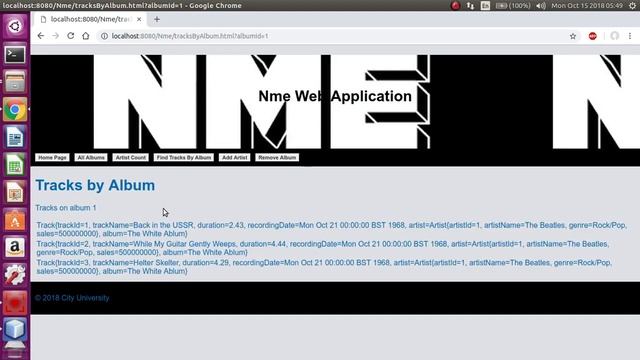The width and height of the screenshot is (640, 360).
Task: Open clock showing Mon Oct 15 2018
Action: 587,5
